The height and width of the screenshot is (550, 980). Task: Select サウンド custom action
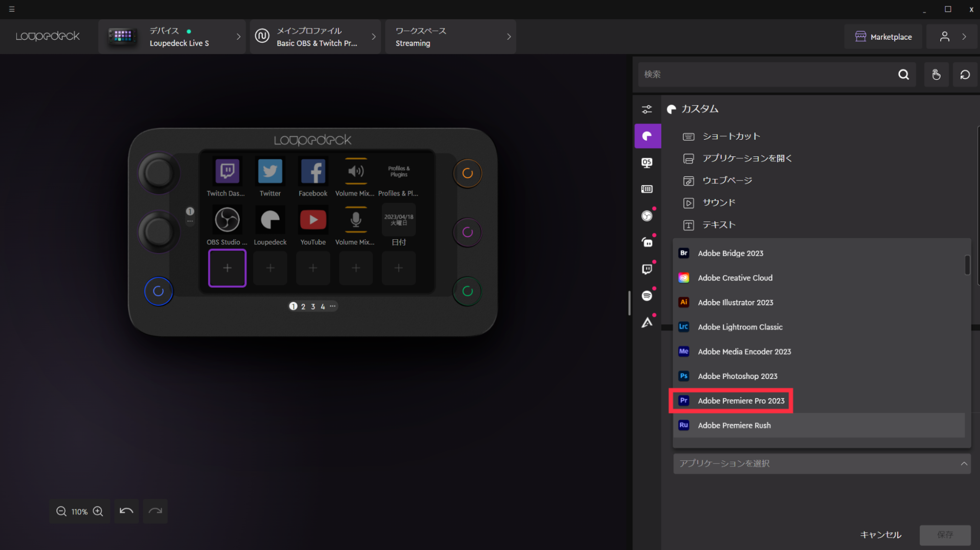pyautogui.click(x=709, y=202)
